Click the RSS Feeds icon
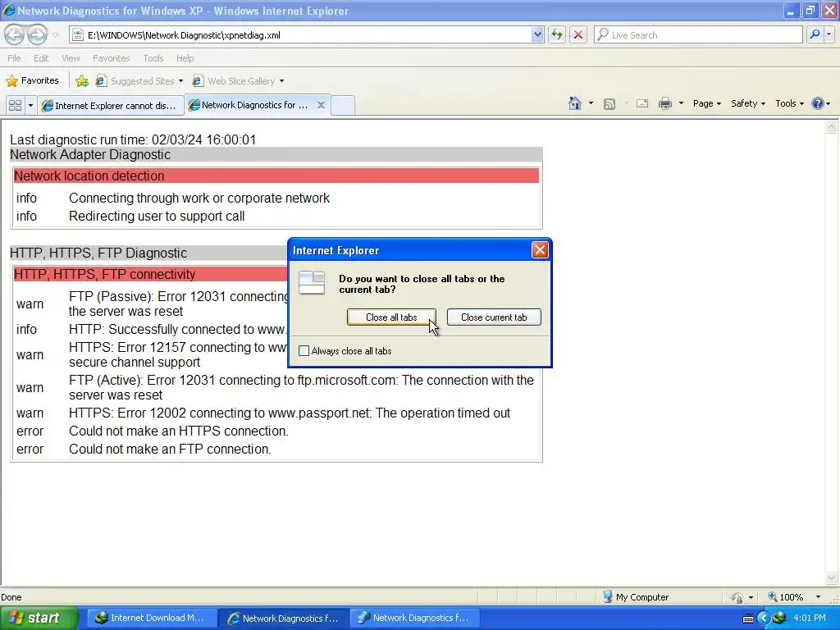840x630 pixels. pos(609,104)
